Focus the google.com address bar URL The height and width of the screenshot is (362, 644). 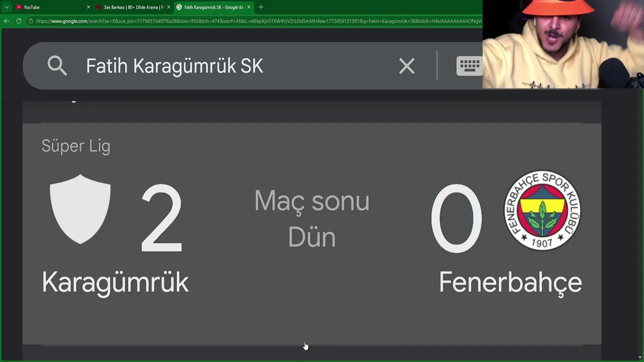(x=259, y=21)
